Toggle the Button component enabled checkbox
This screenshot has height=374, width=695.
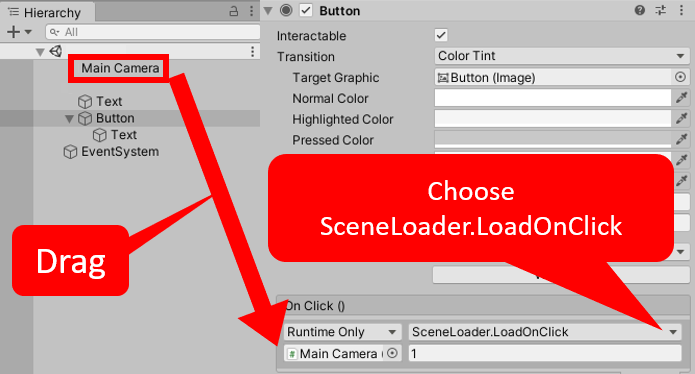(306, 10)
